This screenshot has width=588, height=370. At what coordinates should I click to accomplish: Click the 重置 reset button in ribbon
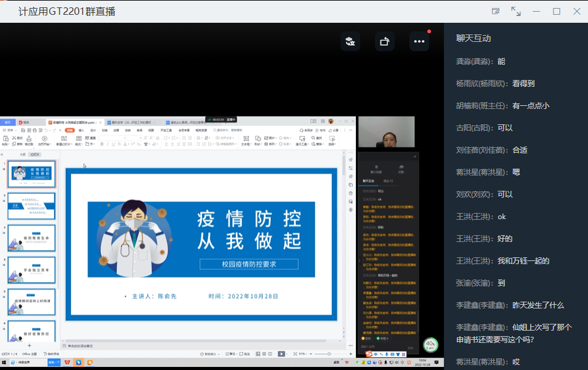[x=90, y=138]
